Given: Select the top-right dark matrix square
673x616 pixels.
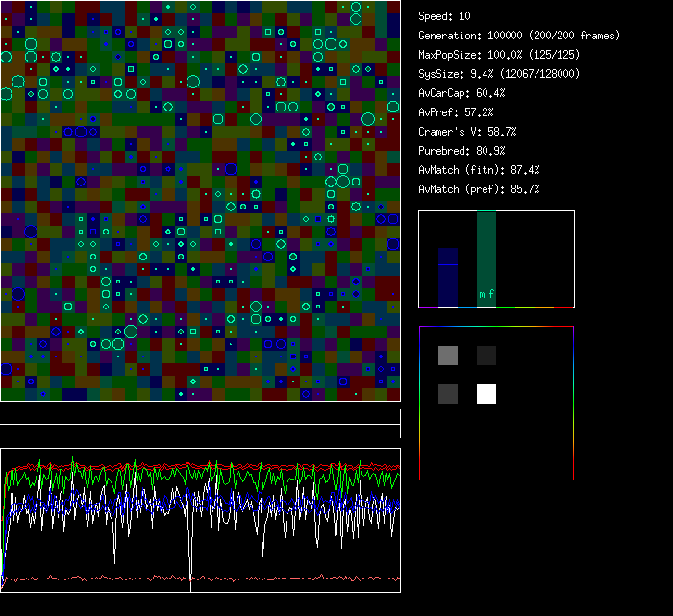Looking at the screenshot, I should click(x=486, y=356).
